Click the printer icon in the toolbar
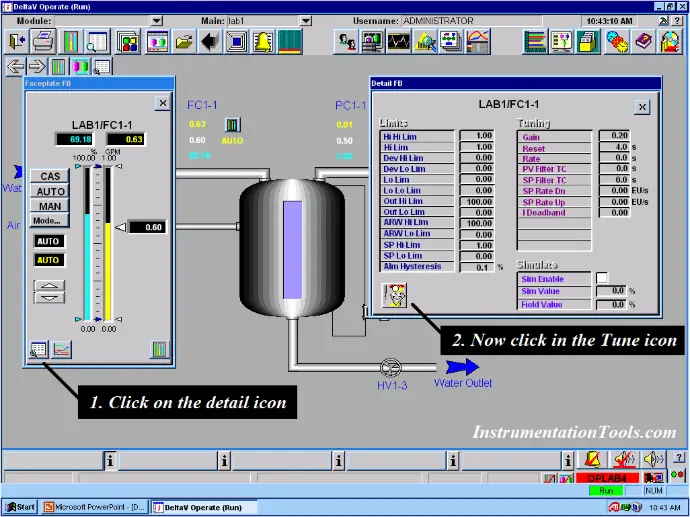Viewport: 690px width, 517px height. click(43, 42)
